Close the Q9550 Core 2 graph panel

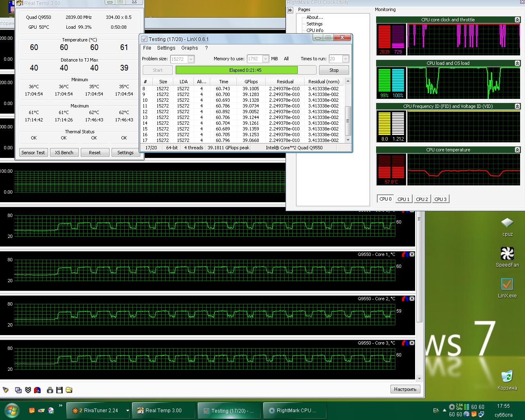(x=412, y=299)
